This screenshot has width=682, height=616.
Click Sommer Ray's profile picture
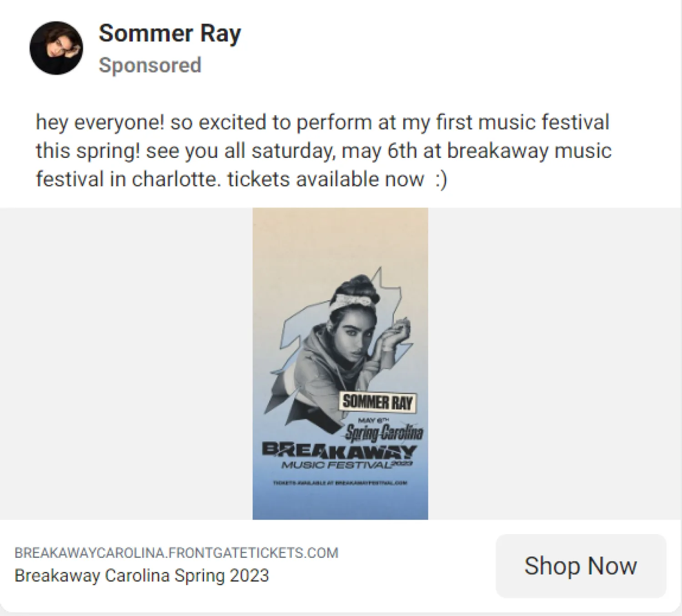[x=56, y=47]
